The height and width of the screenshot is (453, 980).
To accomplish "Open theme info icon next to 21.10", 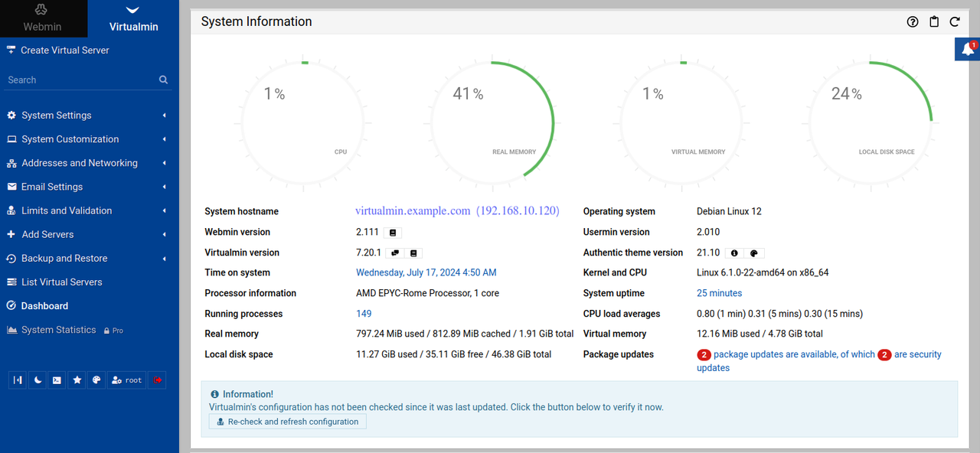I will point(734,253).
